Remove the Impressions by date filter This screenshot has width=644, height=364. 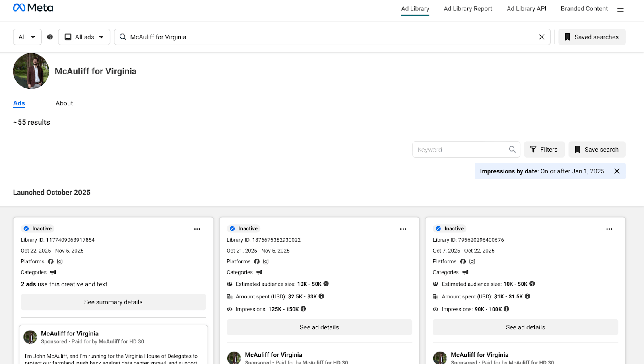617,171
